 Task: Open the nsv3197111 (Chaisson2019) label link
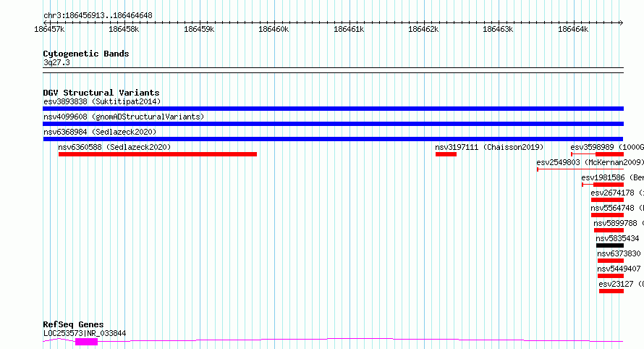tap(490, 147)
